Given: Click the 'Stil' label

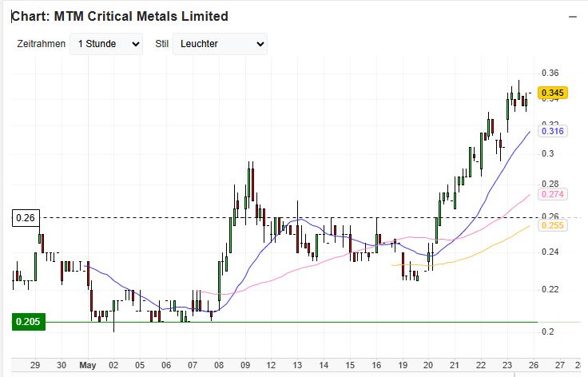Looking at the screenshot, I should (162, 44).
